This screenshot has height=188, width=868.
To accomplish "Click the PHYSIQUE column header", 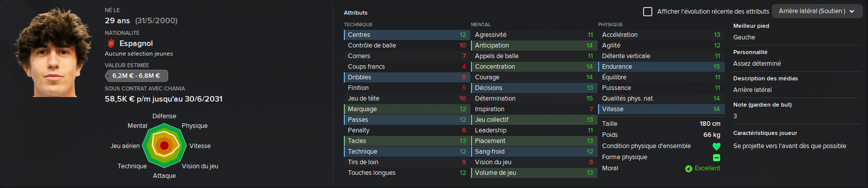I will [610, 25].
